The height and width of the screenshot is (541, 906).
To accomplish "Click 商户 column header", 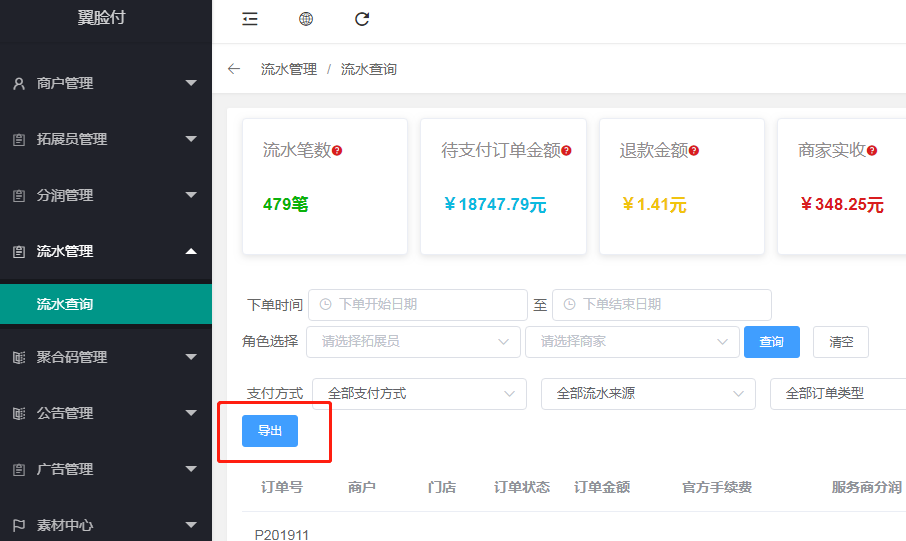I will (362, 487).
